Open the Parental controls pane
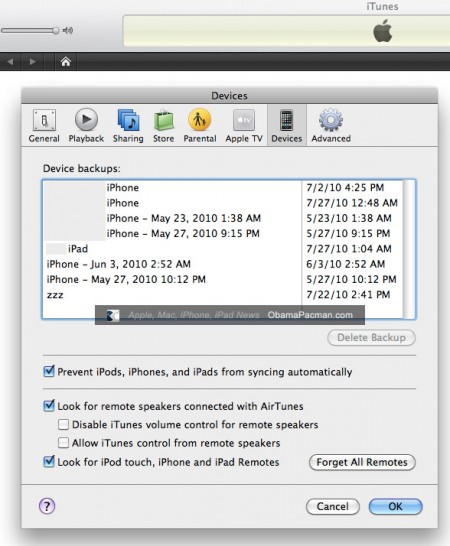450x546 pixels. click(x=200, y=126)
